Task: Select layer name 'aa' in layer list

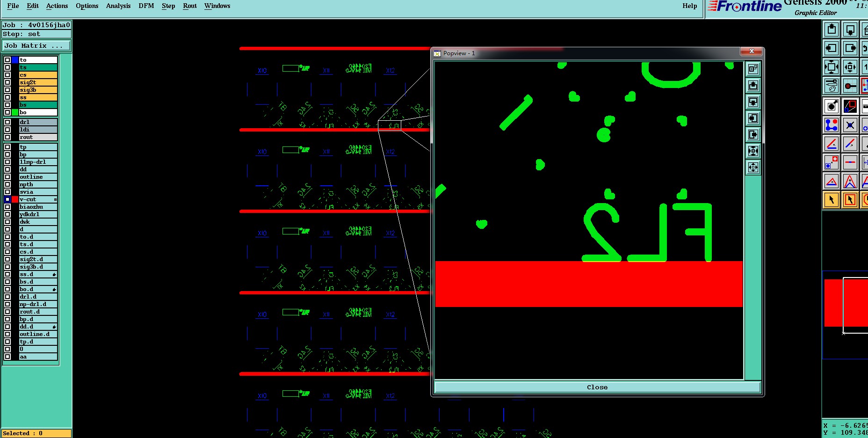Action: coord(38,357)
